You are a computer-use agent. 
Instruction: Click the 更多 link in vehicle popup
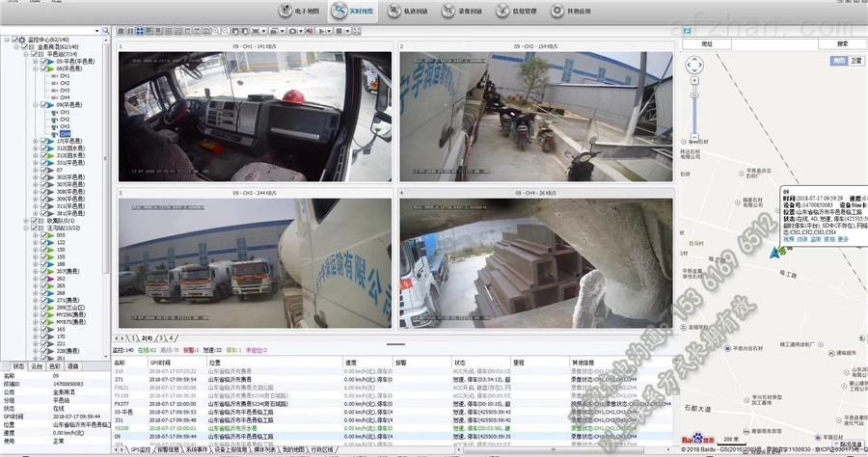coord(843,239)
